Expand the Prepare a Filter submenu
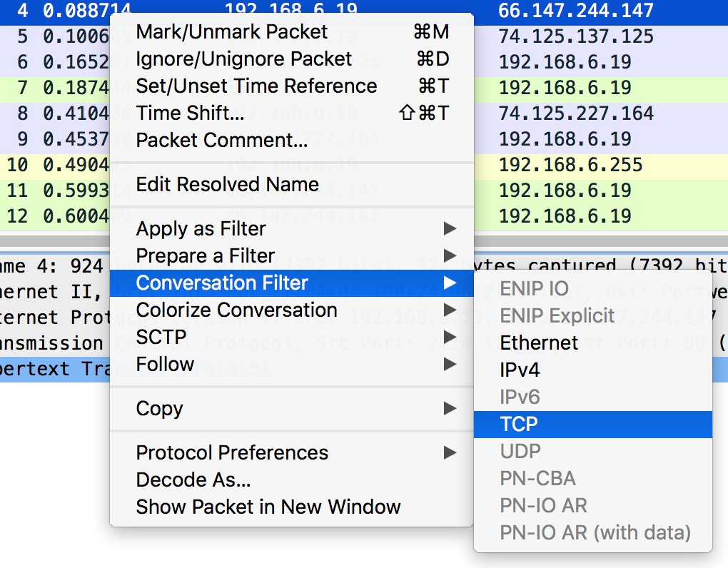Viewport: 728px width, 568px height. point(205,256)
